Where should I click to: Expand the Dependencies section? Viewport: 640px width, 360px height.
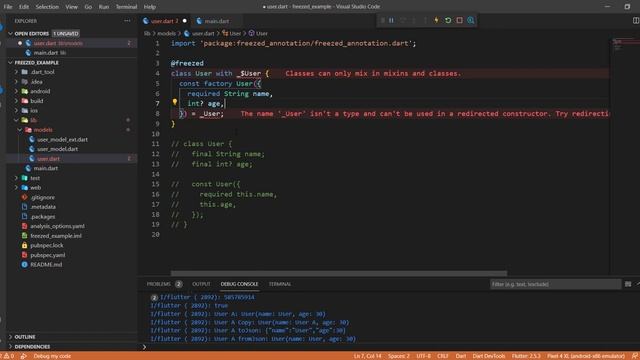tap(32, 347)
